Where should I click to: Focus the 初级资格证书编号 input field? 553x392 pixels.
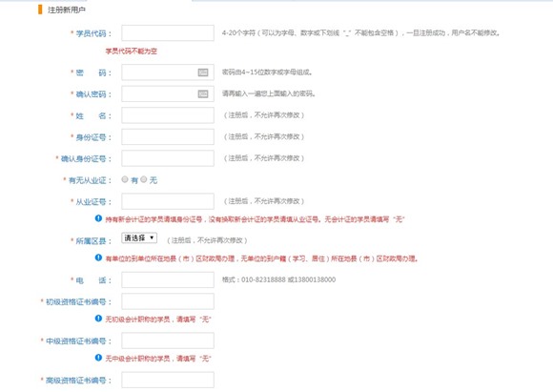click(x=168, y=301)
